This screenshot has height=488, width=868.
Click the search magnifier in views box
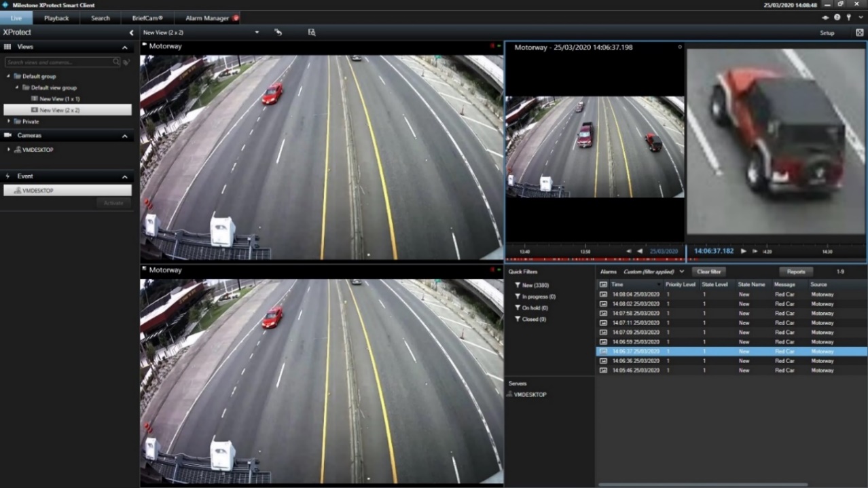pyautogui.click(x=116, y=62)
